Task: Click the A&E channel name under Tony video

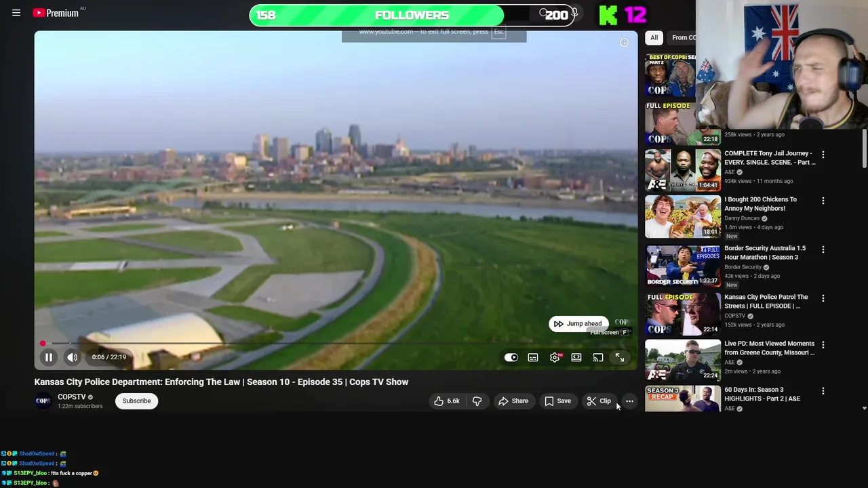Action: [729, 172]
